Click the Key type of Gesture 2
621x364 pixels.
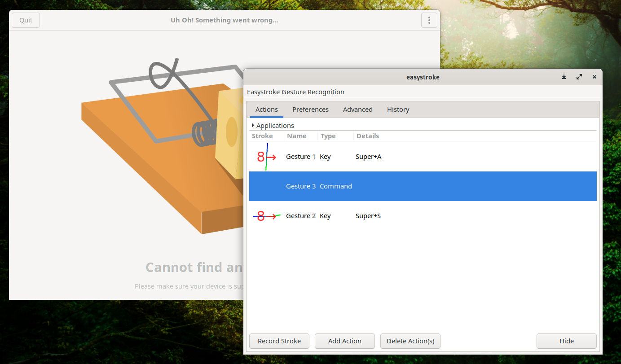[x=325, y=216]
